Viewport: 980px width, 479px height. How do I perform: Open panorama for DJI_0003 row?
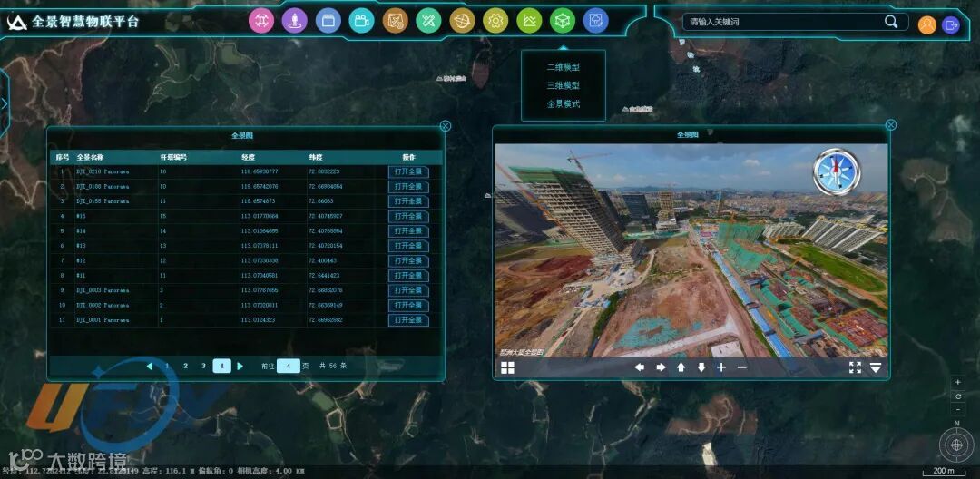coord(408,290)
